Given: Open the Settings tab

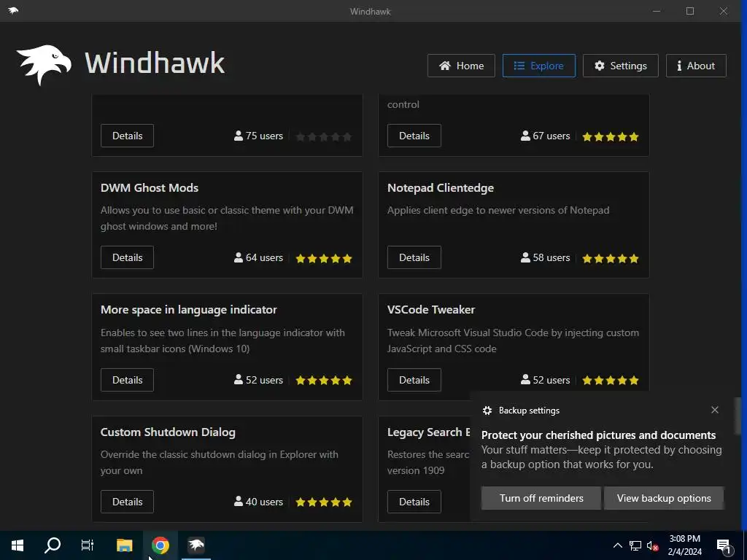Looking at the screenshot, I should (620, 66).
